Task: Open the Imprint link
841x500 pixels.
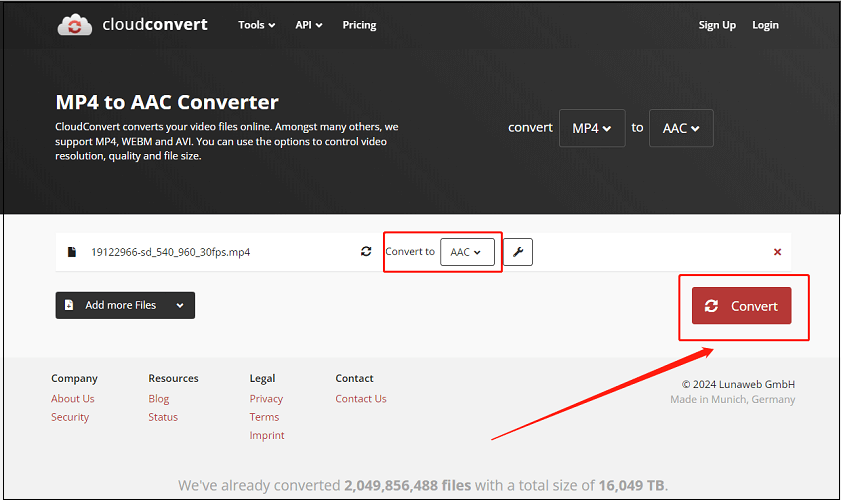Action: point(267,435)
